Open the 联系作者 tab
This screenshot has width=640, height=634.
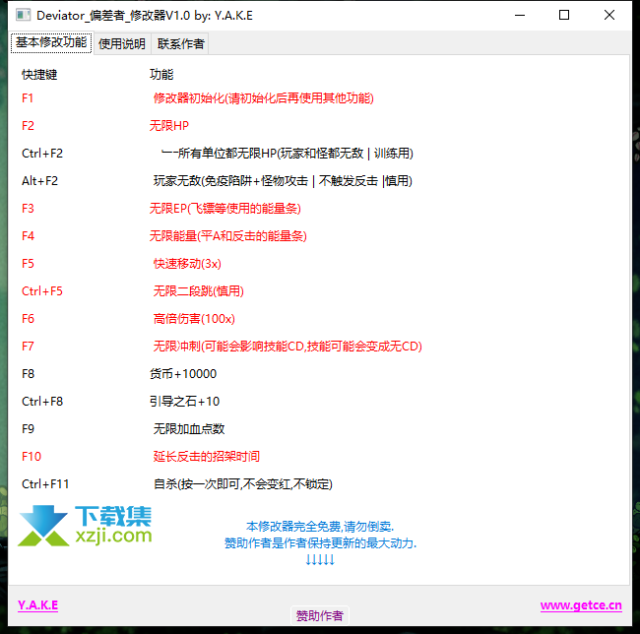pyautogui.click(x=180, y=43)
